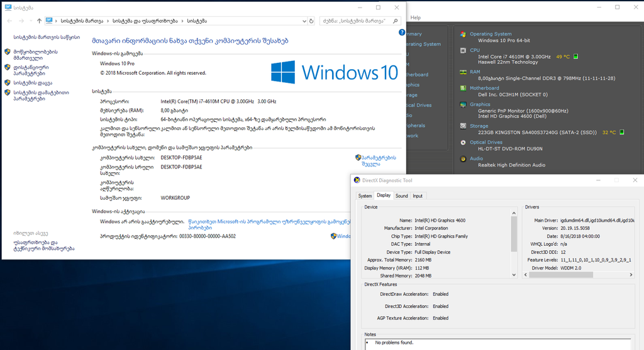Click 'No problems found.' note text

[394, 342]
